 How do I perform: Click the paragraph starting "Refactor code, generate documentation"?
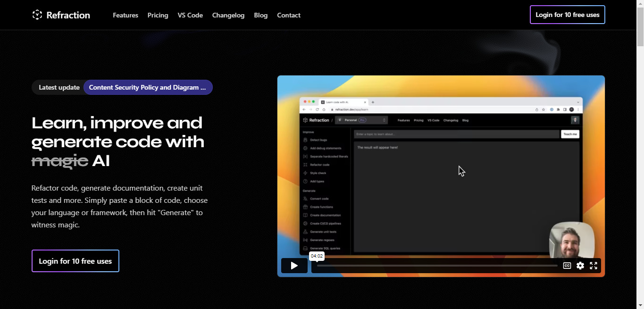click(x=120, y=206)
